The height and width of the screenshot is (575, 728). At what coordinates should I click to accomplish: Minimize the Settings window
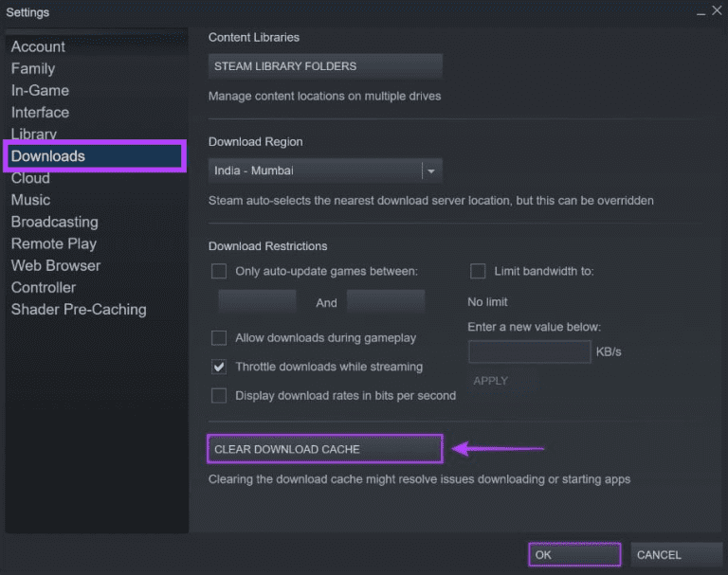[701, 12]
